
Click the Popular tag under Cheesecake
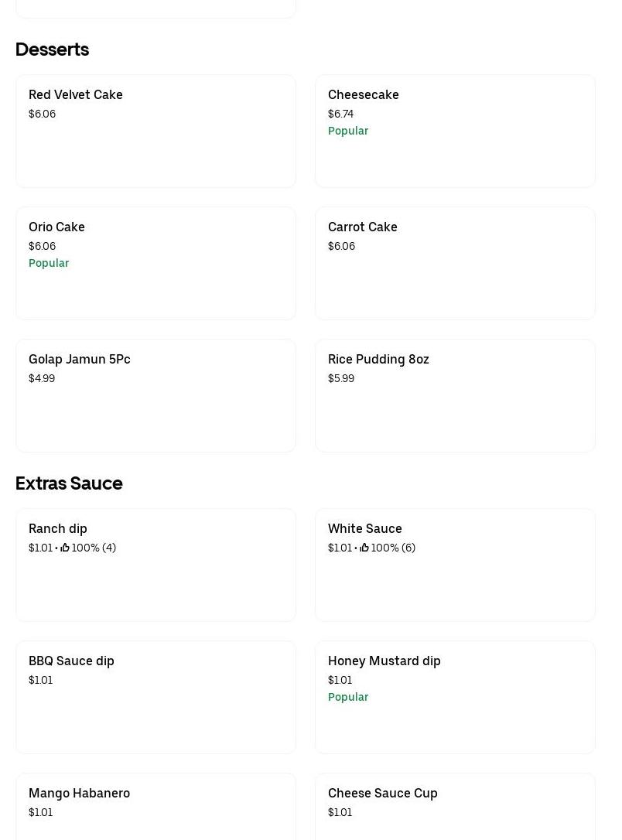(x=348, y=131)
